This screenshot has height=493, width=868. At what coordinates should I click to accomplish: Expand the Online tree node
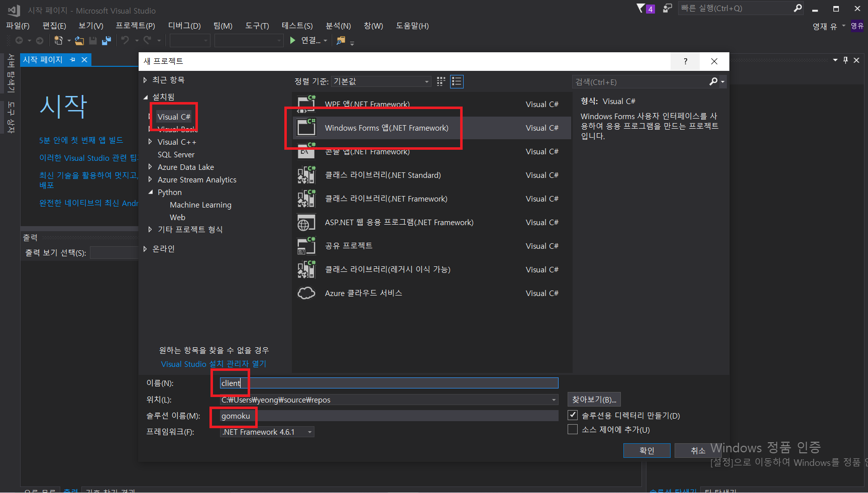pyautogui.click(x=145, y=249)
